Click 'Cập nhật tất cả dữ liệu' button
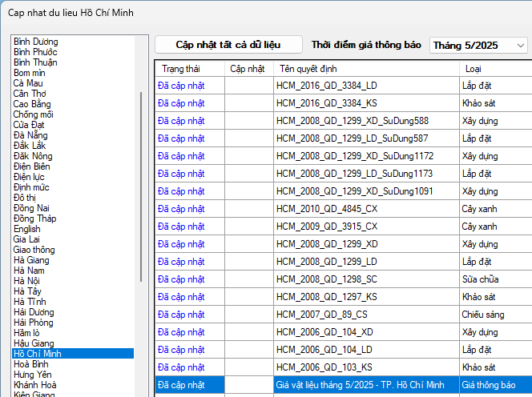 (x=228, y=45)
